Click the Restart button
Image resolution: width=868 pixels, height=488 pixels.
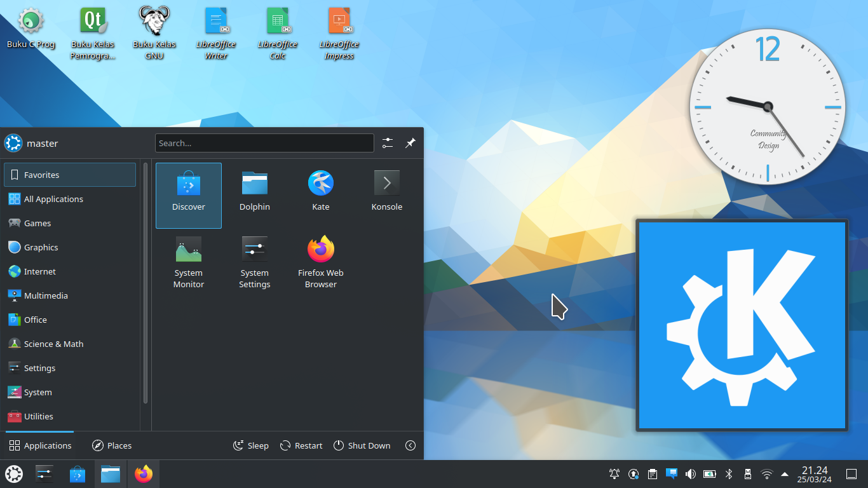pos(301,445)
